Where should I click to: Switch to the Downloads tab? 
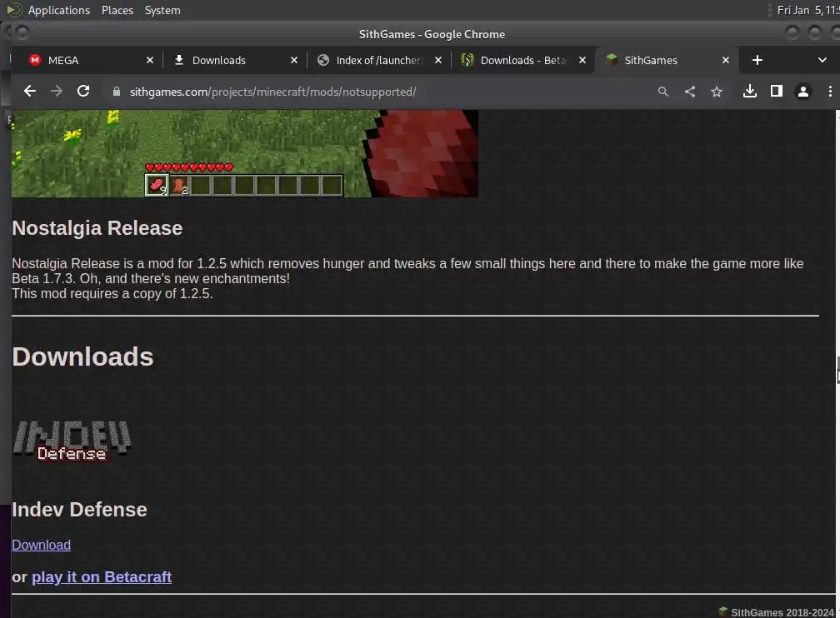[x=230, y=61]
